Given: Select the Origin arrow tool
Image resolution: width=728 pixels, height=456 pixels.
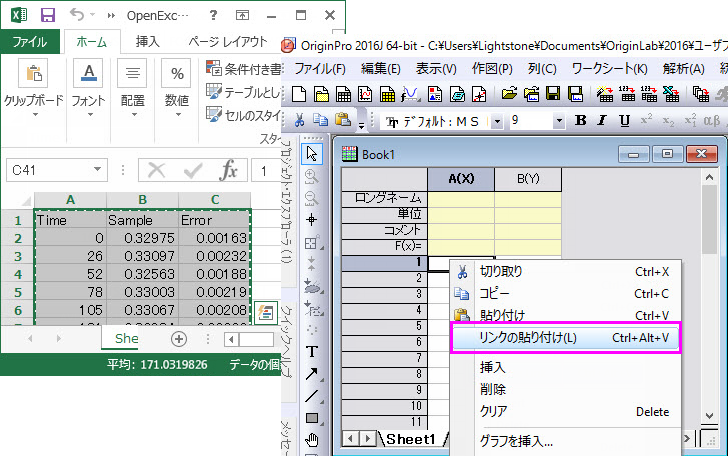Looking at the screenshot, I should [x=312, y=373].
